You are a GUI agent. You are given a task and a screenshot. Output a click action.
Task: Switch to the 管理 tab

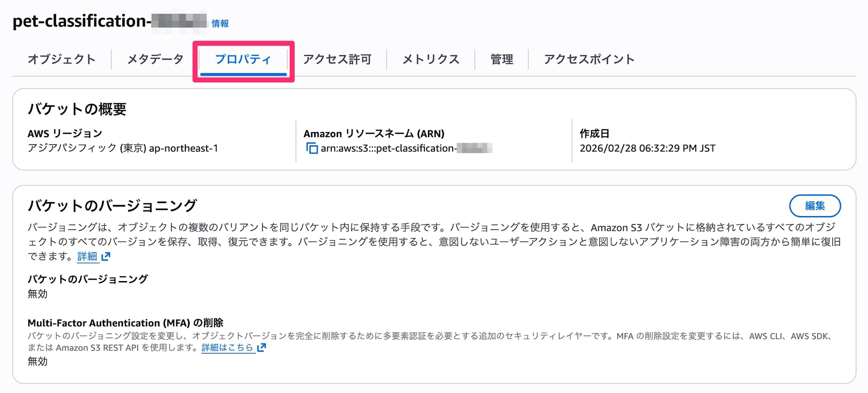[x=502, y=59]
